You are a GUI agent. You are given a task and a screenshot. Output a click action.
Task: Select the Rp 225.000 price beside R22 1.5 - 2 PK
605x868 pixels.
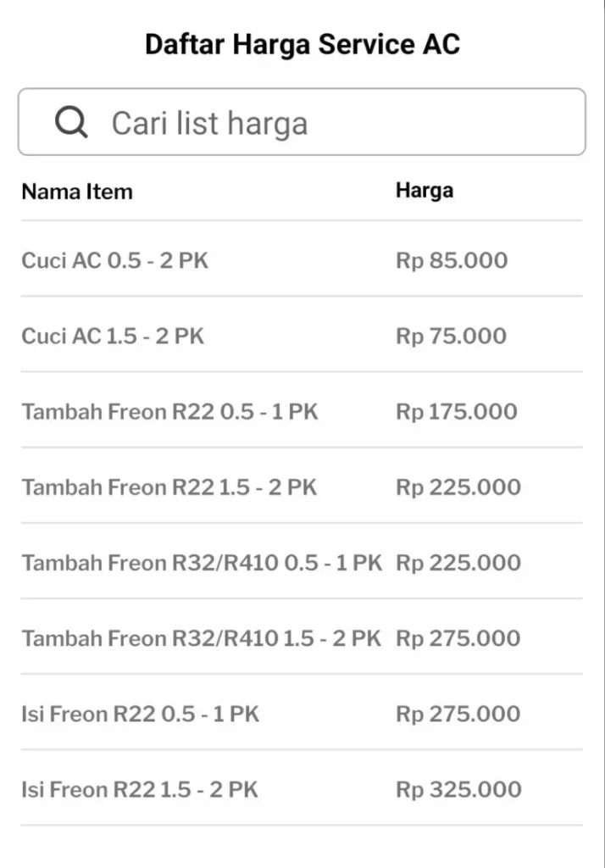tap(458, 487)
